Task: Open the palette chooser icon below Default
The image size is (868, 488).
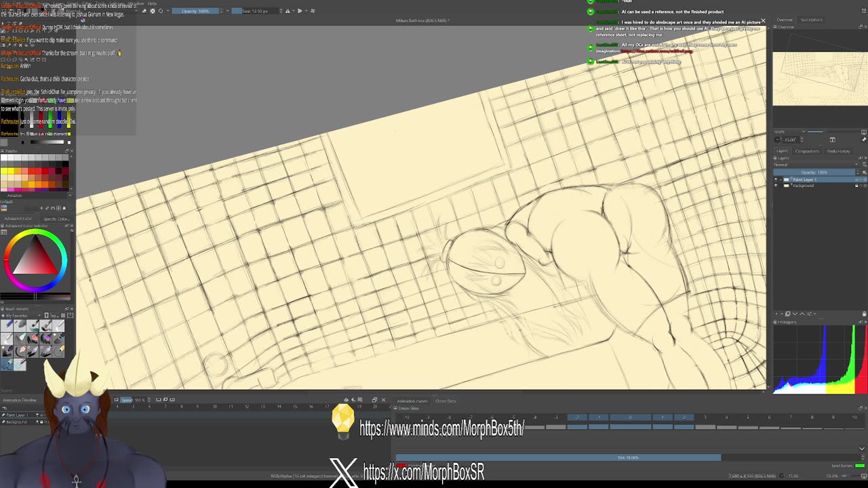Action: [x=3, y=208]
